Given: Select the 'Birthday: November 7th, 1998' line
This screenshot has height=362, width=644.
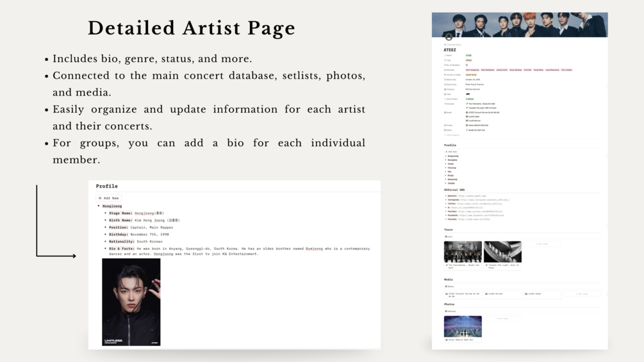Looking at the screenshot, I should click(x=139, y=234).
